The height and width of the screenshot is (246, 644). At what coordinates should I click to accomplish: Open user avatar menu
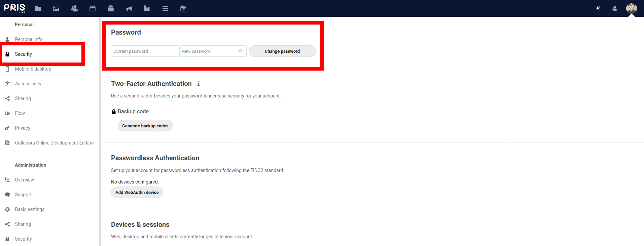pos(631,8)
